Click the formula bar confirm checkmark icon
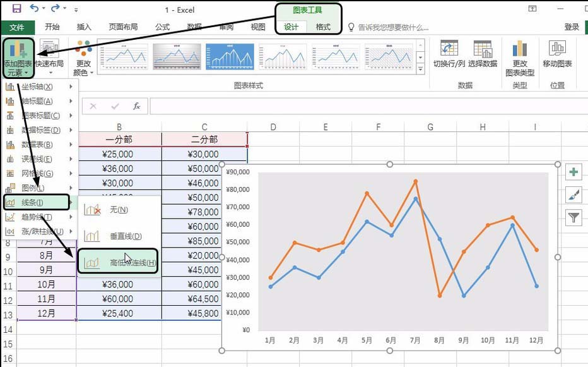The width and height of the screenshot is (588, 367). (115, 106)
